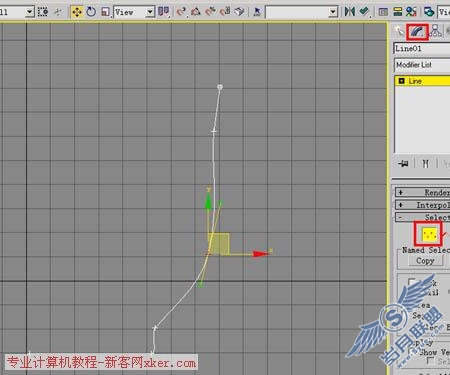
Task: Click the Pin Stack icon
Action: tap(403, 164)
